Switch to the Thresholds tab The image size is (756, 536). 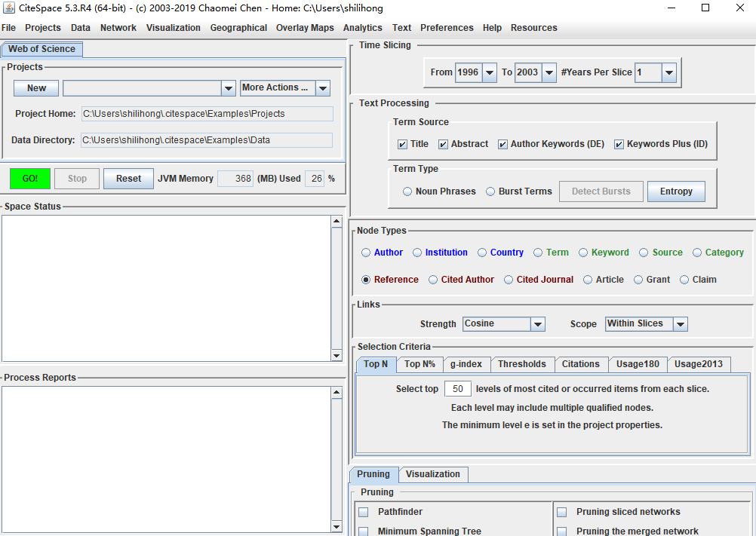(522, 365)
